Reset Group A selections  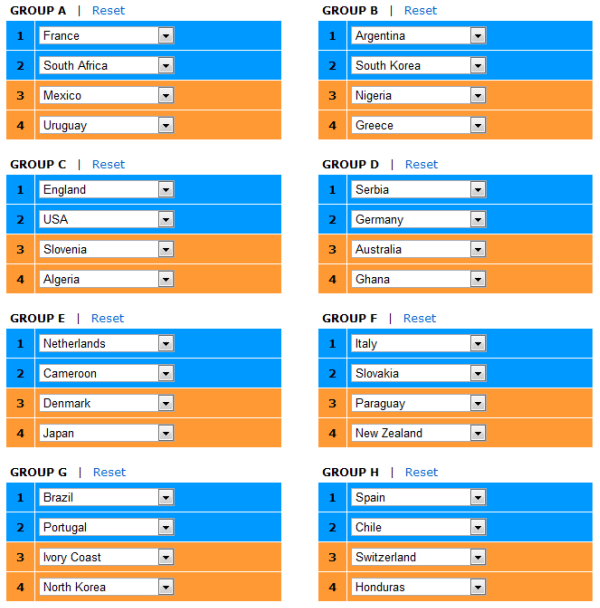tap(108, 10)
